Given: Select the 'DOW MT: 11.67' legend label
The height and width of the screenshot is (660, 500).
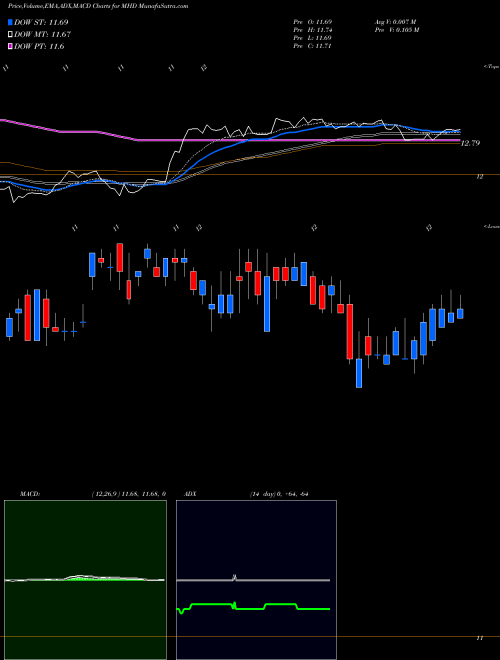Looking at the screenshot, I should [x=42, y=35].
